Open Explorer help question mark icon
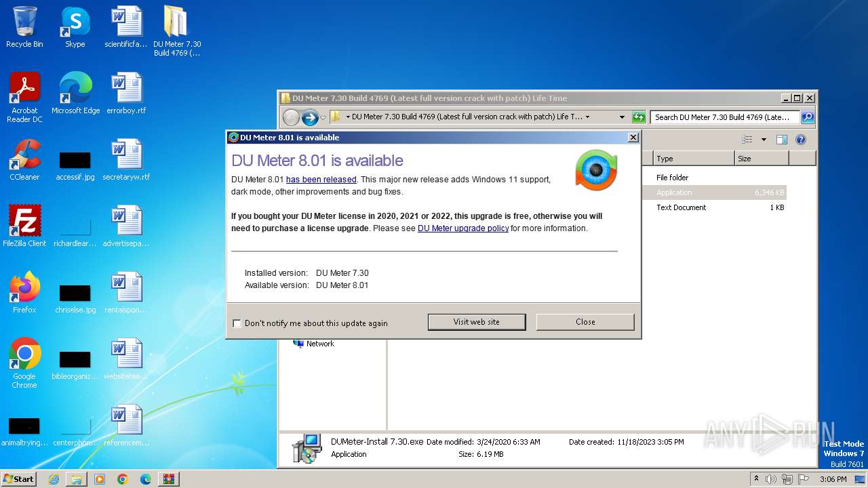The width and height of the screenshot is (868, 488). (x=800, y=140)
